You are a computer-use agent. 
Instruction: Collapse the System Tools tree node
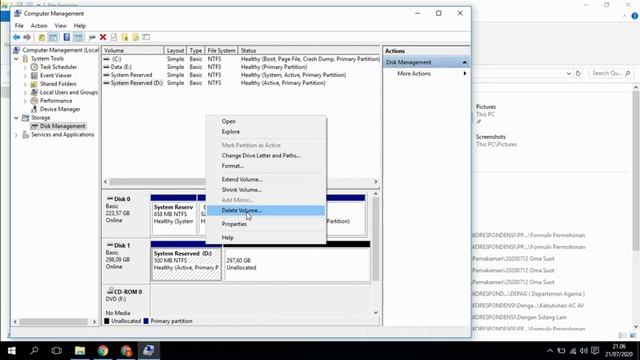[x=16, y=59]
